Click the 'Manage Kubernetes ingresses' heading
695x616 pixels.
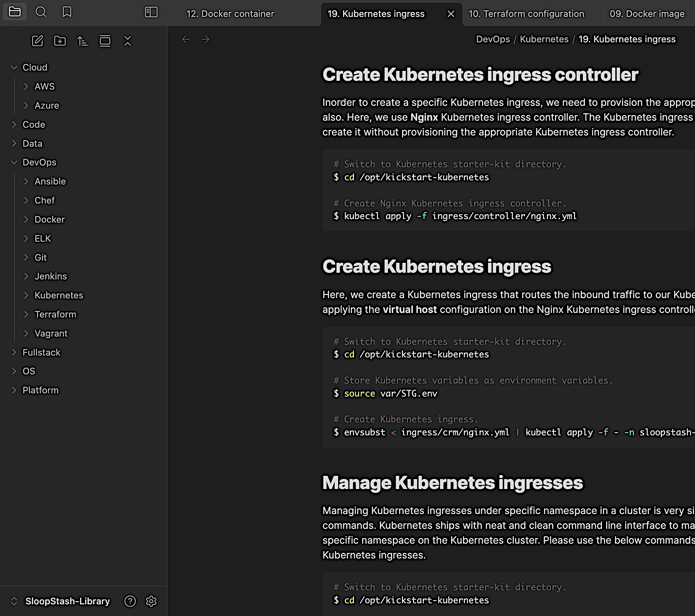453,483
